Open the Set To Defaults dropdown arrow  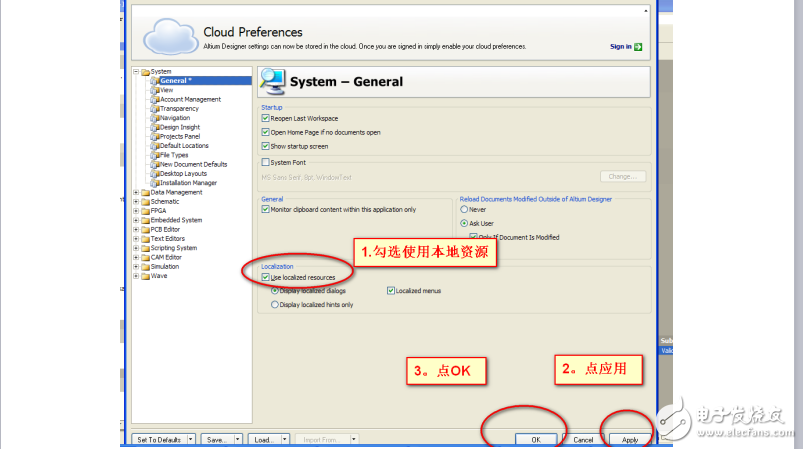tap(190, 439)
